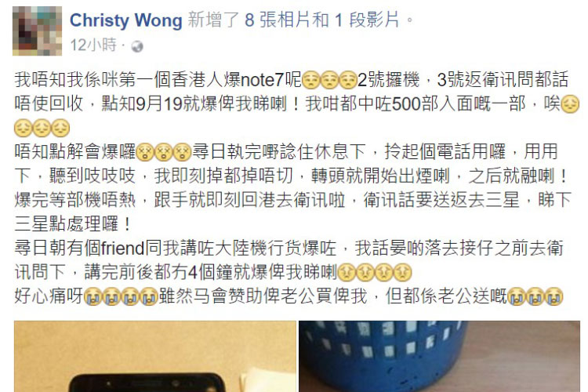Click the last worried emoji after 爆俾我睇喇
Image resolution: width=588 pixels, height=392 pixels.
pos(402,273)
